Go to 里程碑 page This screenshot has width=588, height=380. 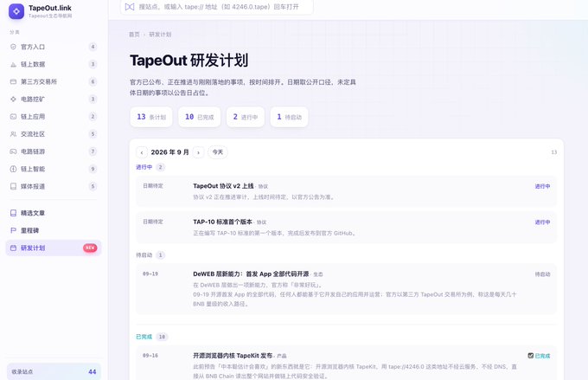(54, 230)
